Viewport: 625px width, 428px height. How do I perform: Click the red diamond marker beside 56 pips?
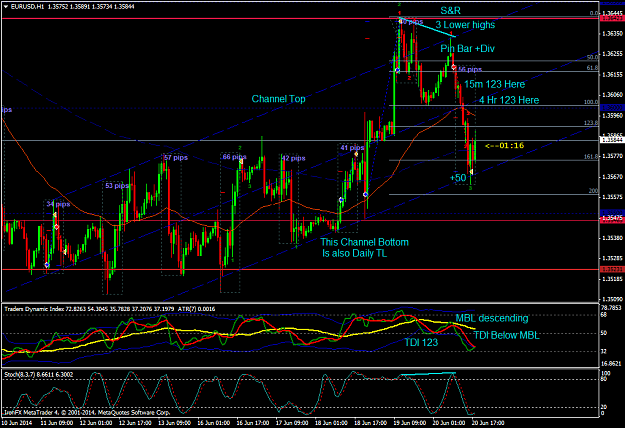(454, 67)
